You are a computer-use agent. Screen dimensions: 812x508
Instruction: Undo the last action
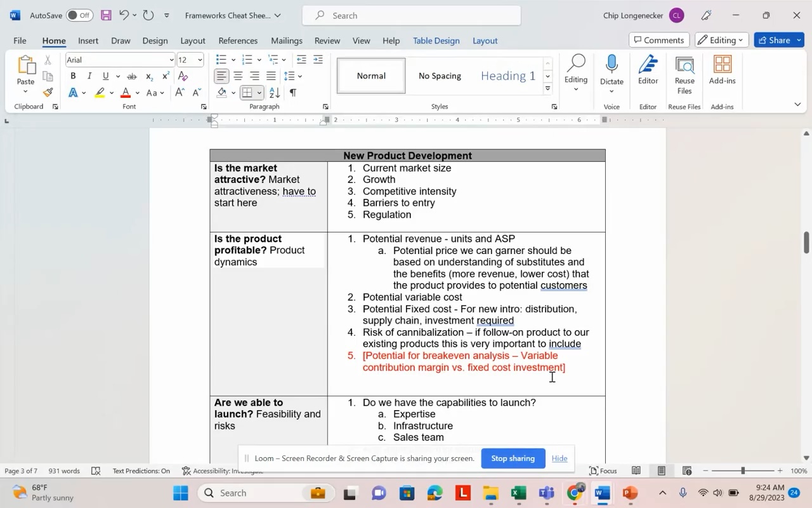pos(124,15)
